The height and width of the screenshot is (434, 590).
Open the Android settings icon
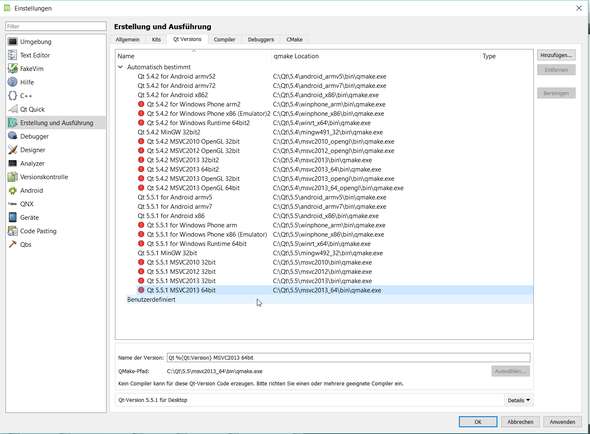[x=12, y=190]
